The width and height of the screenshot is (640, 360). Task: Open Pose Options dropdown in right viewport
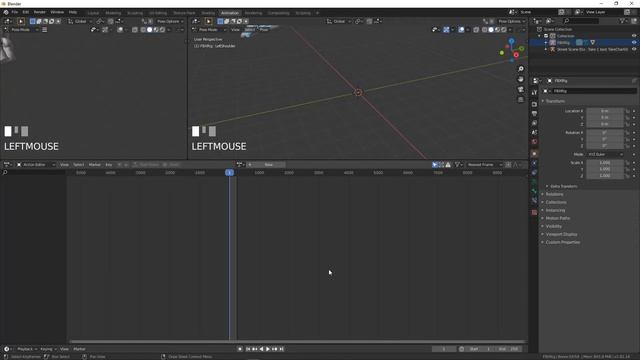[x=510, y=21]
